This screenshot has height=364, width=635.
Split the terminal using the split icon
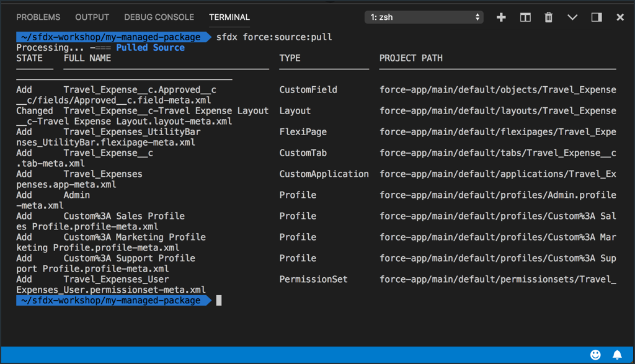[x=525, y=17]
